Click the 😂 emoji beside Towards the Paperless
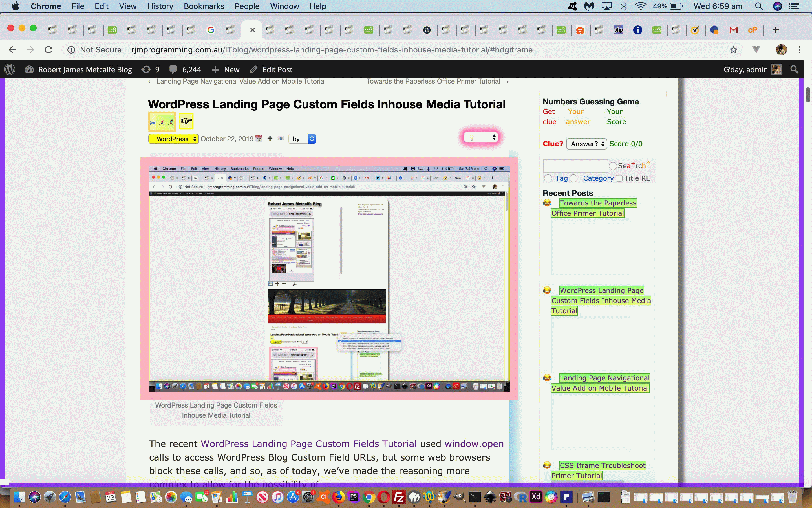Screen dimensions: 812x508 click(x=547, y=203)
